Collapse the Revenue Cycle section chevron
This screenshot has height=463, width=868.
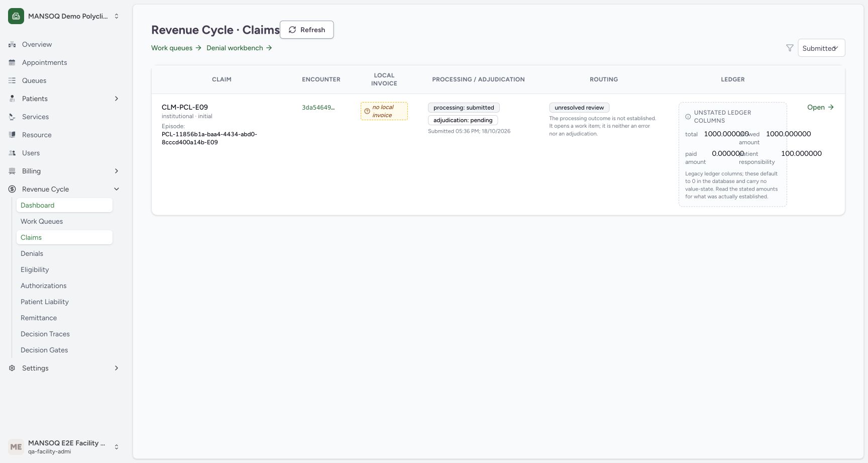coord(117,189)
